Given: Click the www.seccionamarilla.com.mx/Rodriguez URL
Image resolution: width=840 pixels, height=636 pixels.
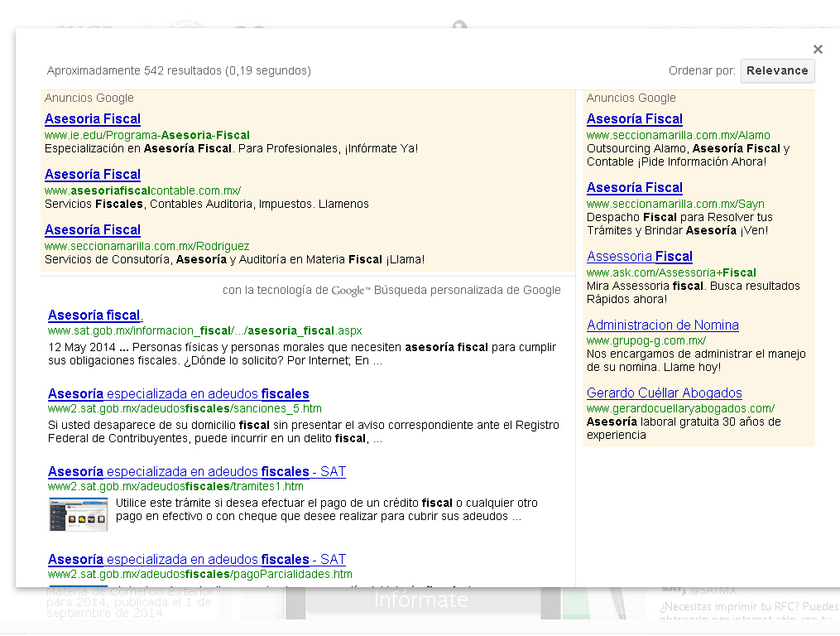Looking at the screenshot, I should tap(146, 246).
